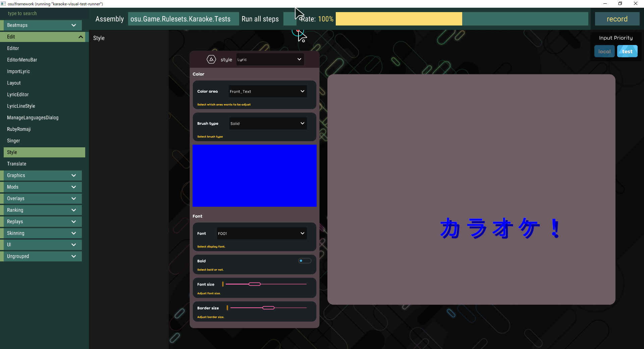
Task: Change the Brush type from Solid
Action: coord(267,123)
